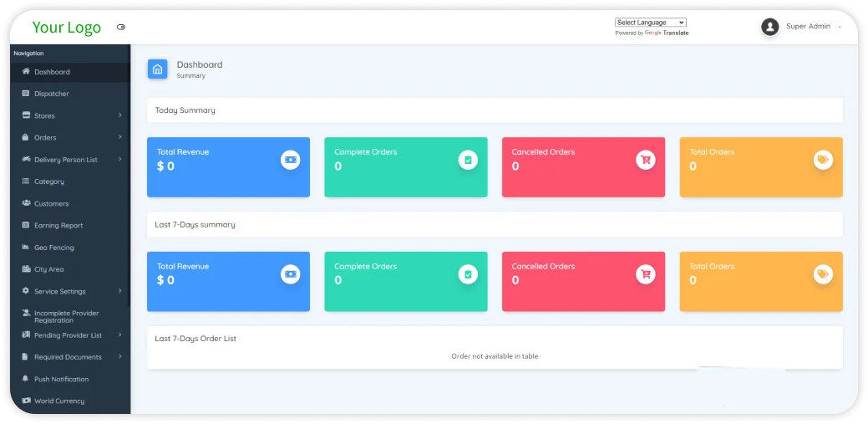This screenshot has width=868, height=424.
Task: Click the Today Summary header text
Action: point(185,110)
